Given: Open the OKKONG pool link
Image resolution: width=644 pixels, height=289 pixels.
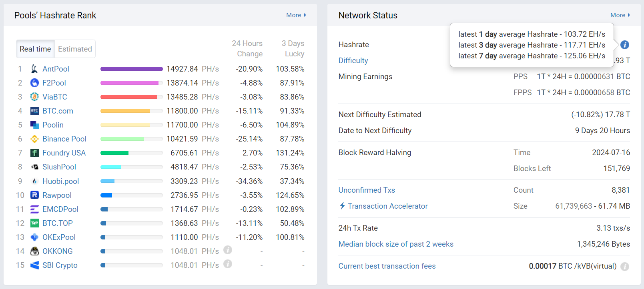Looking at the screenshot, I should 58,251.
